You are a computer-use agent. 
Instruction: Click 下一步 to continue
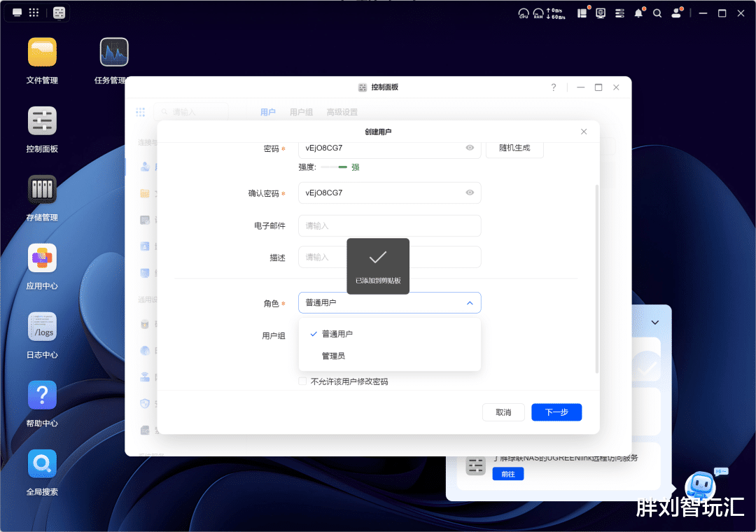556,412
